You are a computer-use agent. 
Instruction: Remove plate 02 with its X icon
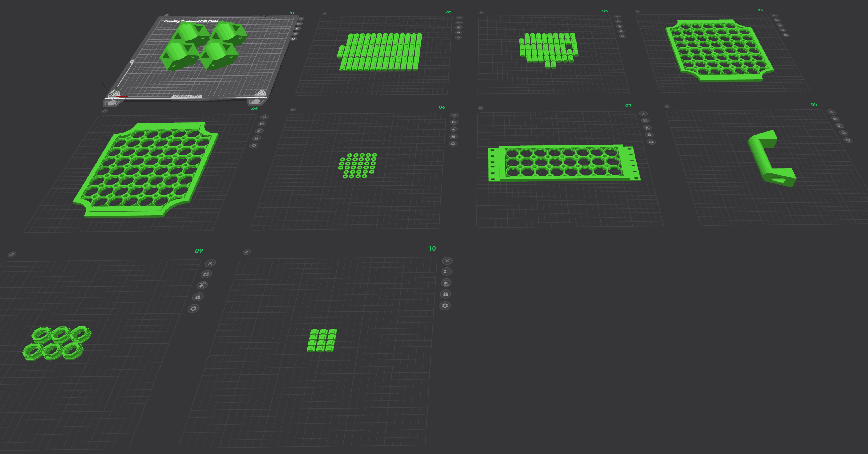click(x=459, y=18)
